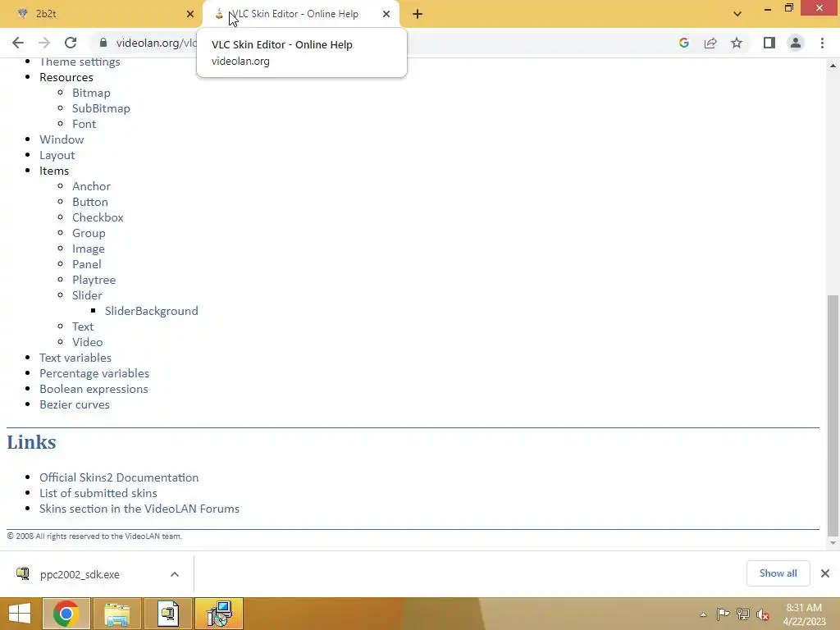This screenshot has height=630, width=840.
Task: Open the Playtree link
Action: (94, 281)
